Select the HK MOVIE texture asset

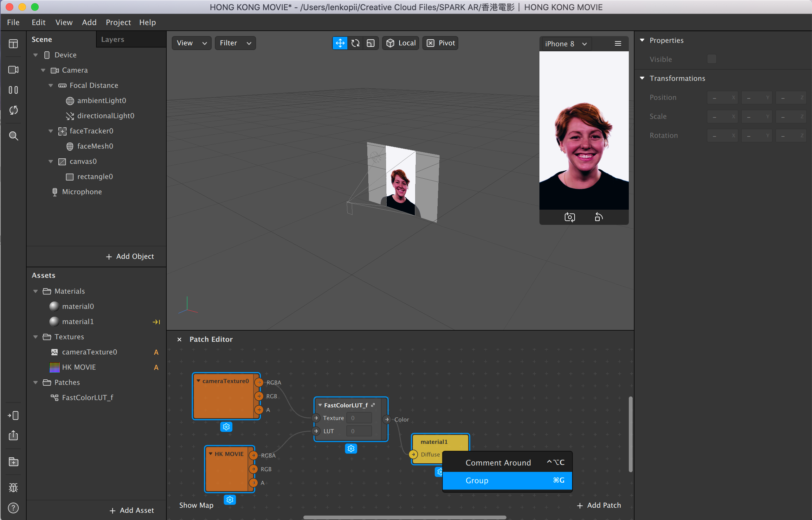(x=96, y=367)
